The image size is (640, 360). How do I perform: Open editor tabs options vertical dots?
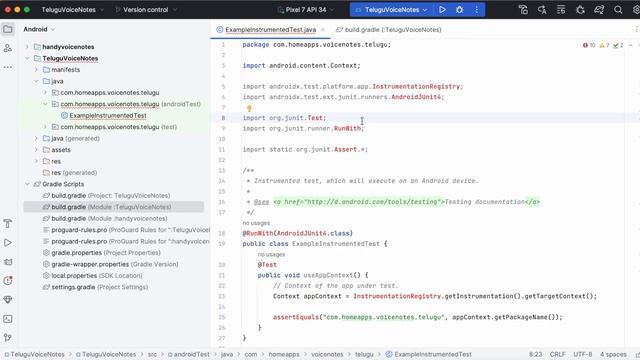[636, 30]
